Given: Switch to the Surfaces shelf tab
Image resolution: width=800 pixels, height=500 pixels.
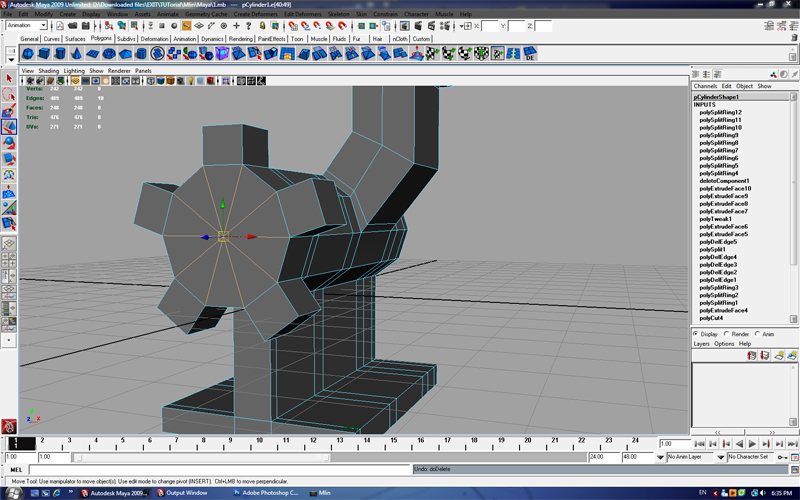Looking at the screenshot, I should [x=75, y=39].
